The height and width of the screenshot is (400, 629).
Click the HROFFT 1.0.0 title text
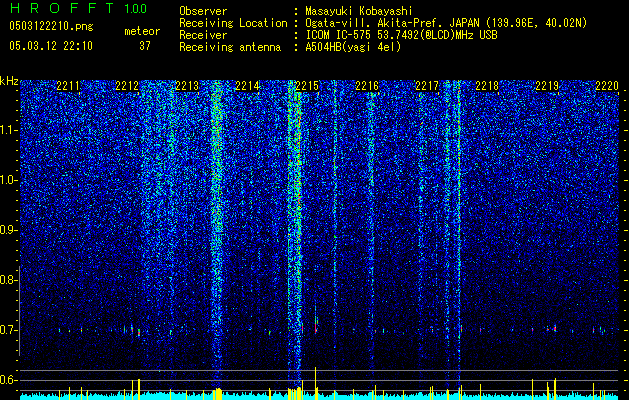[78, 8]
